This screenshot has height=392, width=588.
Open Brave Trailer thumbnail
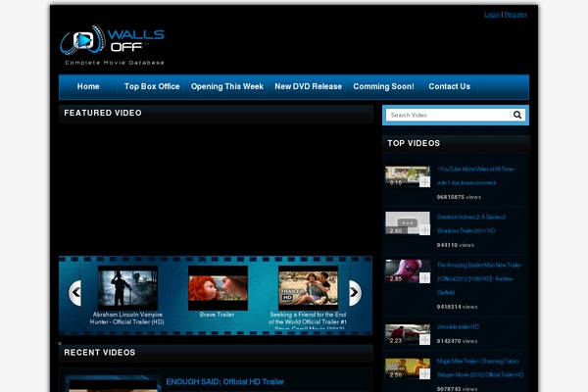(x=218, y=288)
